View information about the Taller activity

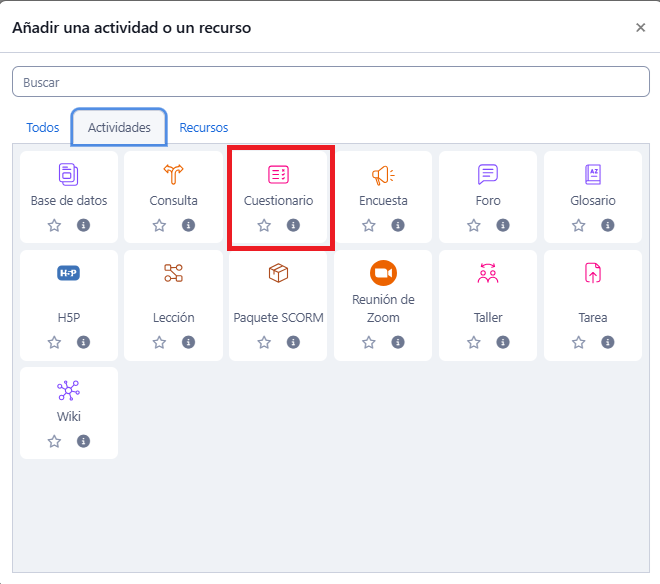click(x=503, y=342)
